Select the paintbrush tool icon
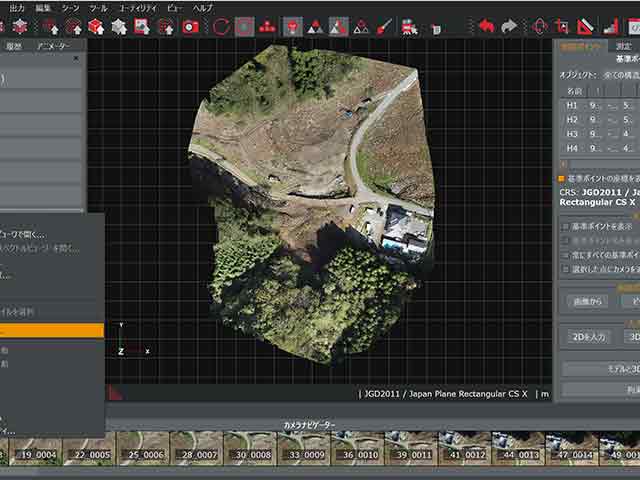Image resolution: width=640 pixels, height=480 pixels. (384, 27)
